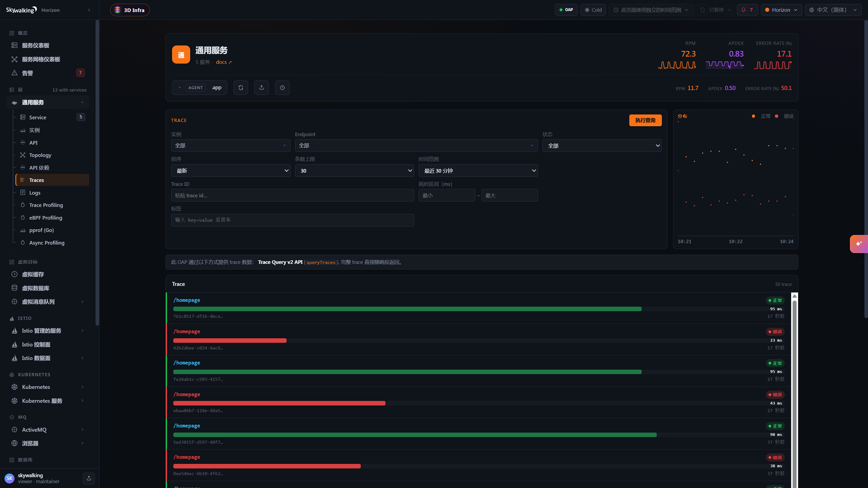
Task: Toggle the 正常 legend in distribution chart
Action: click(761, 116)
